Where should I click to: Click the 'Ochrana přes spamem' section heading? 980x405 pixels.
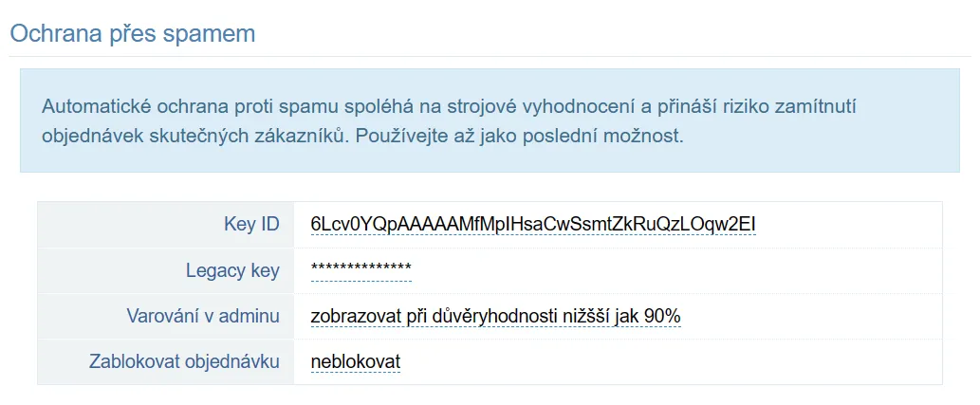133,33
